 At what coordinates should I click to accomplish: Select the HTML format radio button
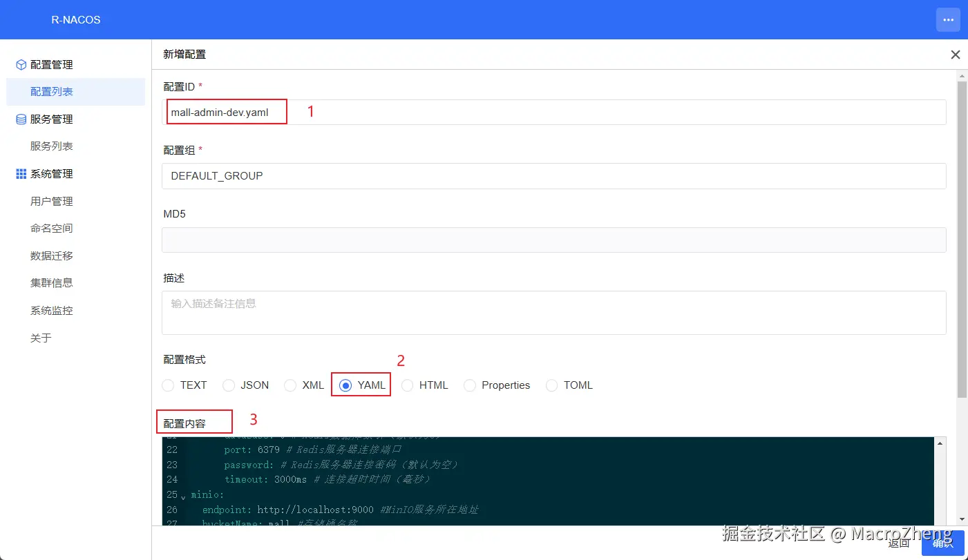408,385
